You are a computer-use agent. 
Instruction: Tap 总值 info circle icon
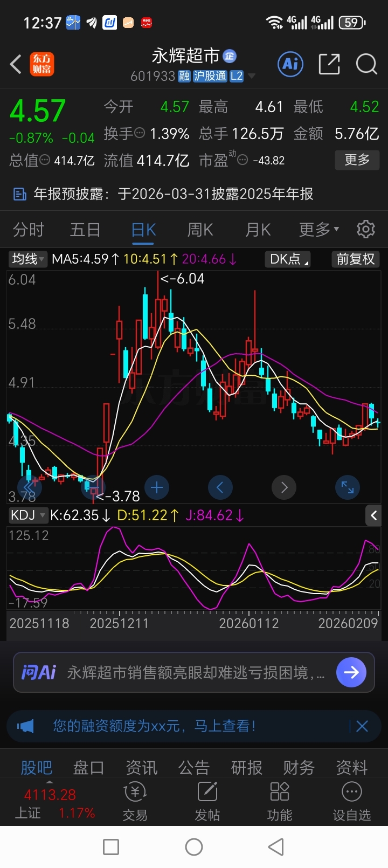click(x=45, y=160)
